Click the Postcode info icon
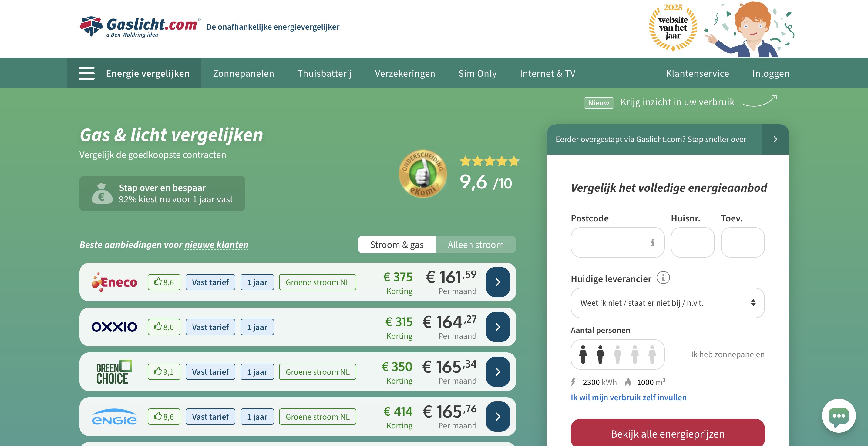868x446 pixels. click(652, 242)
